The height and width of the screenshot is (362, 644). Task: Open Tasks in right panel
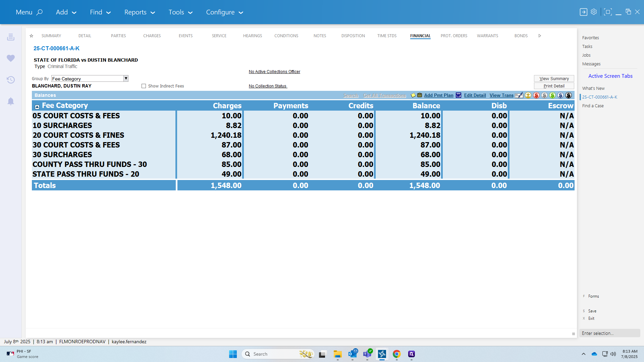(x=587, y=47)
